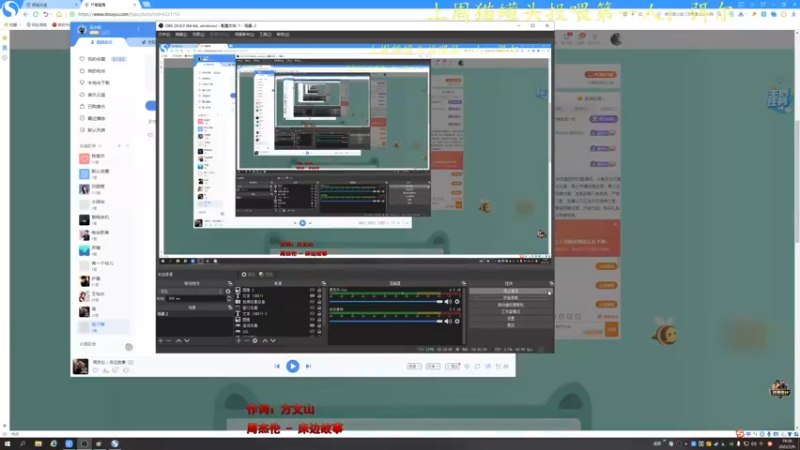This screenshot has height=450, width=800.
Task: Pop out the Sources dock icon
Action: point(324,283)
